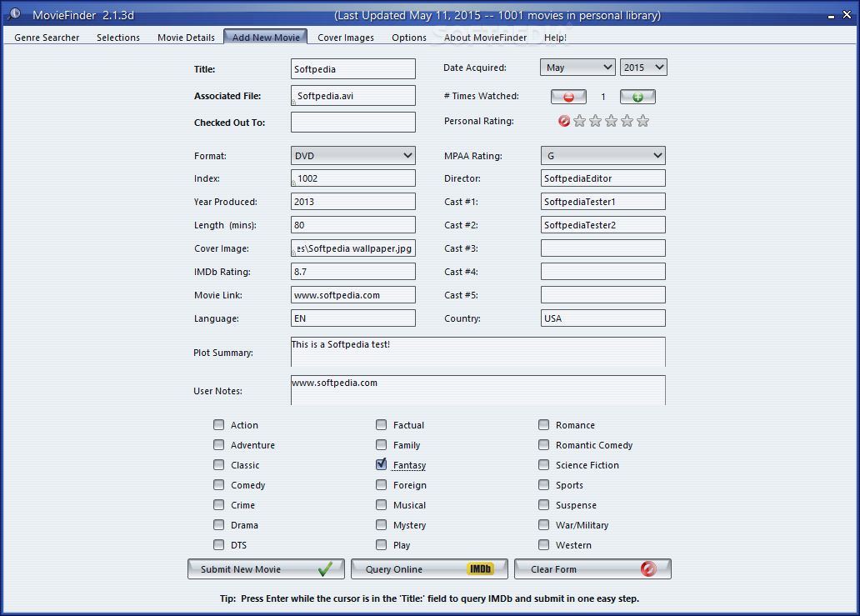Open the Help! tab

[555, 38]
